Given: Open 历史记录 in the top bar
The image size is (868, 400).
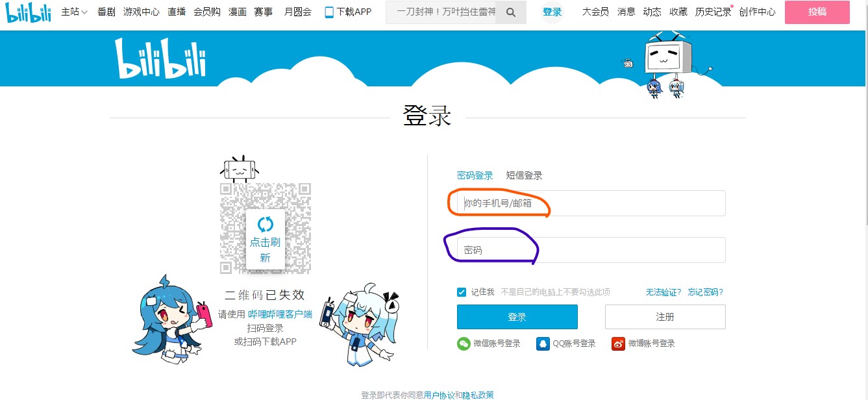Looking at the screenshot, I should [713, 12].
